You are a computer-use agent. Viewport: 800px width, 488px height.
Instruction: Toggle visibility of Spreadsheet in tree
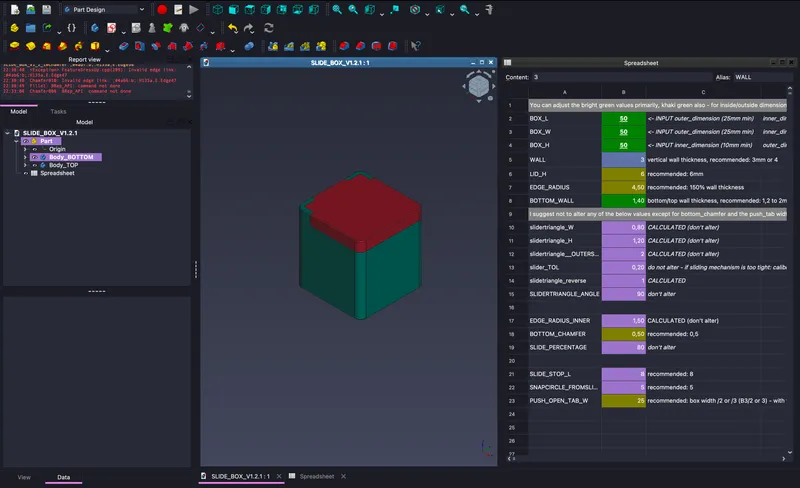pos(26,173)
